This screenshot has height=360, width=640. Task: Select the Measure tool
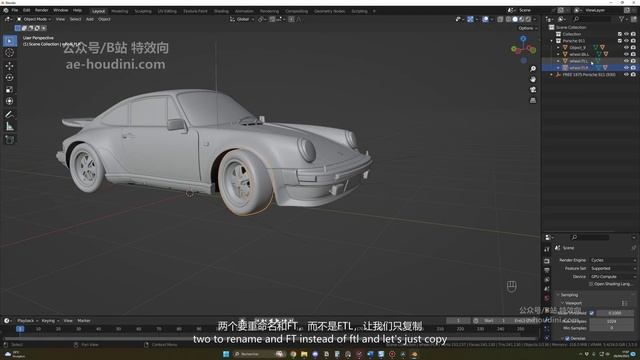pyautogui.click(x=9, y=127)
